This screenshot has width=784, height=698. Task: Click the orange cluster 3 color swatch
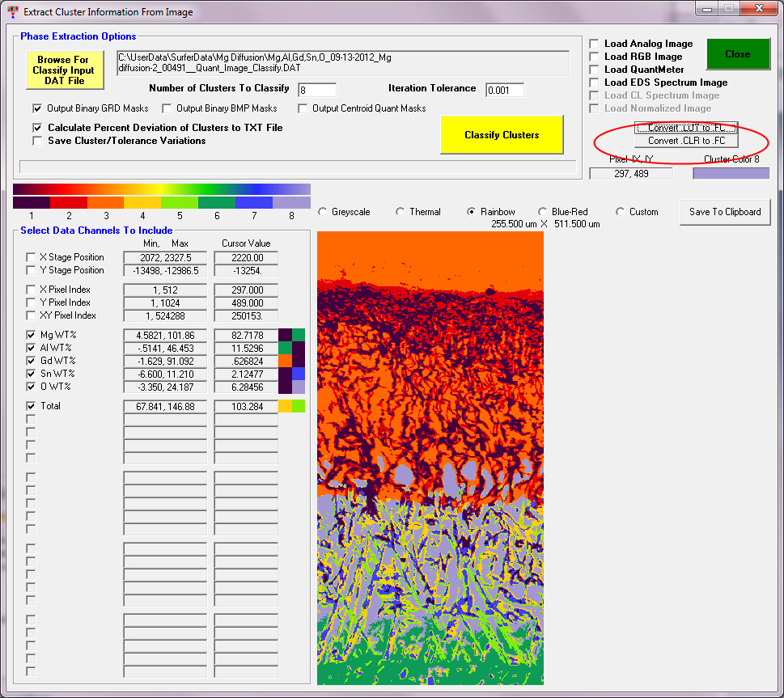click(105, 202)
